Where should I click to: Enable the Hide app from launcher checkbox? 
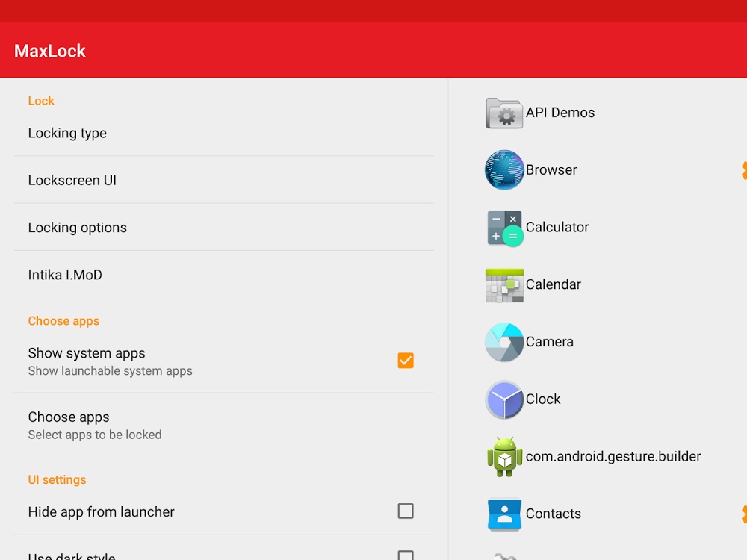pos(406,511)
